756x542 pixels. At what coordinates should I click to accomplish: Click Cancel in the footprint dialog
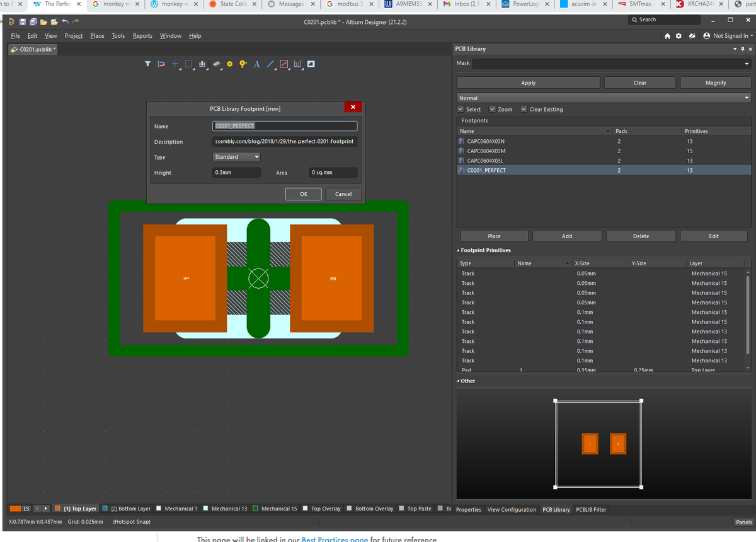tap(343, 194)
